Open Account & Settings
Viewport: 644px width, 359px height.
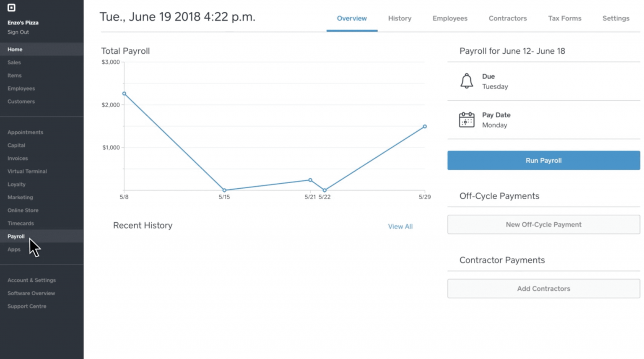coord(31,280)
